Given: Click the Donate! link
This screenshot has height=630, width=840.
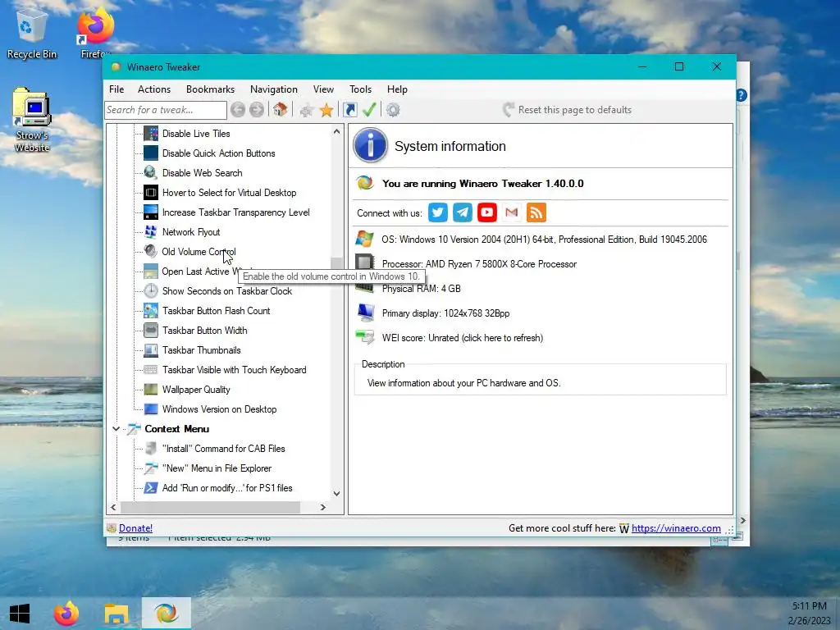Looking at the screenshot, I should pyautogui.click(x=135, y=528).
